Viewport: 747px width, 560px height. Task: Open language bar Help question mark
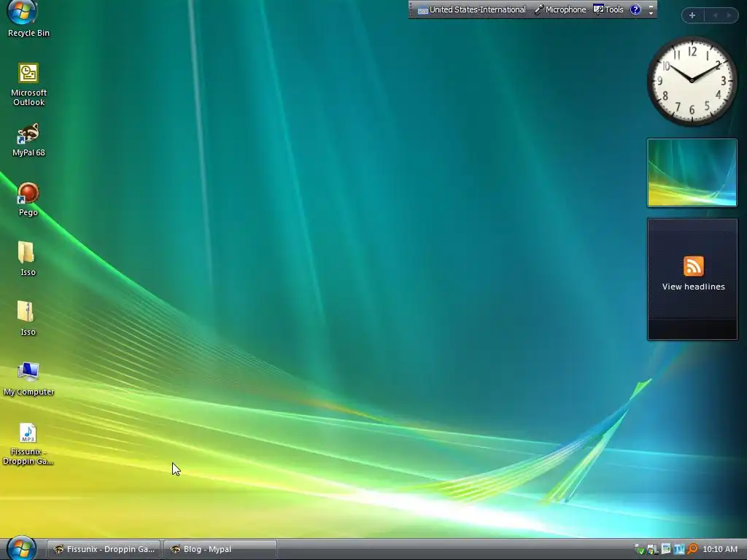(635, 9)
